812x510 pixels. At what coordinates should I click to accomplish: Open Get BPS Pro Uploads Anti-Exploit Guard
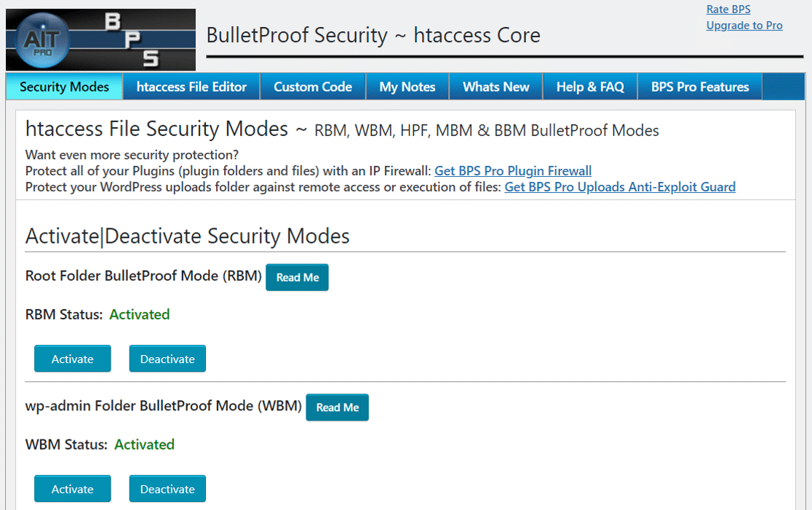[619, 186]
